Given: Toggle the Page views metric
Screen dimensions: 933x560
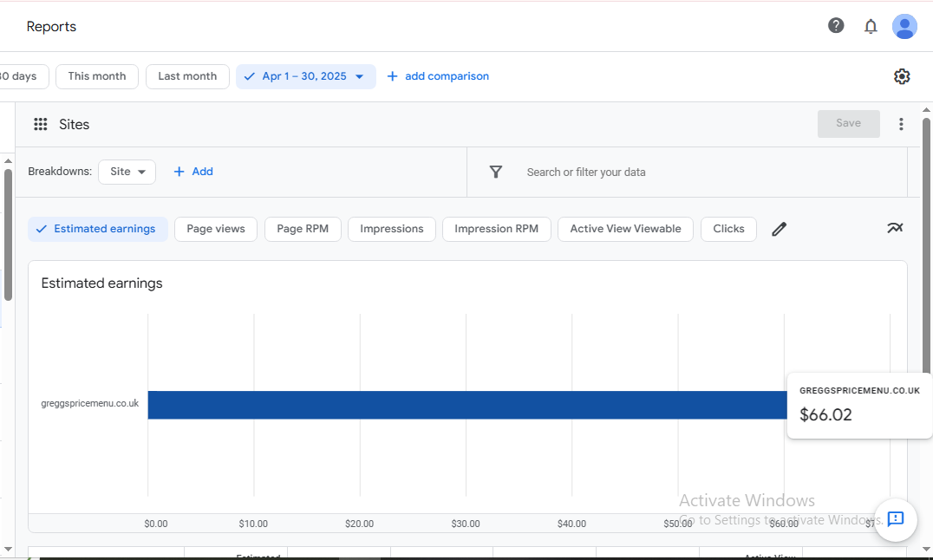Looking at the screenshot, I should 215,229.
